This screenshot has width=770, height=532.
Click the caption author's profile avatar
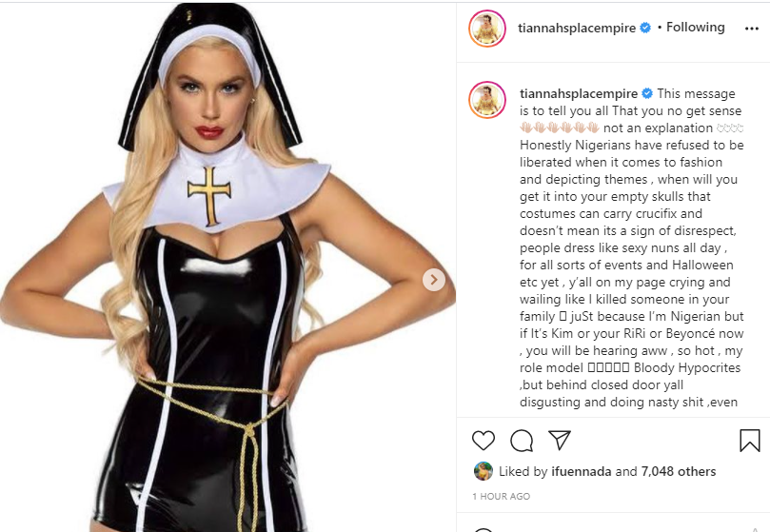tap(487, 100)
